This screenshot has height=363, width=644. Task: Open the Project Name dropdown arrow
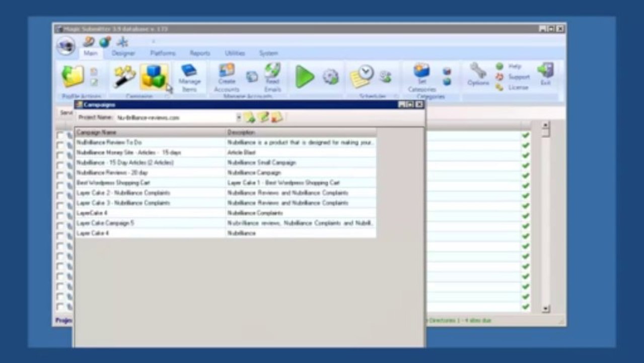(x=239, y=117)
